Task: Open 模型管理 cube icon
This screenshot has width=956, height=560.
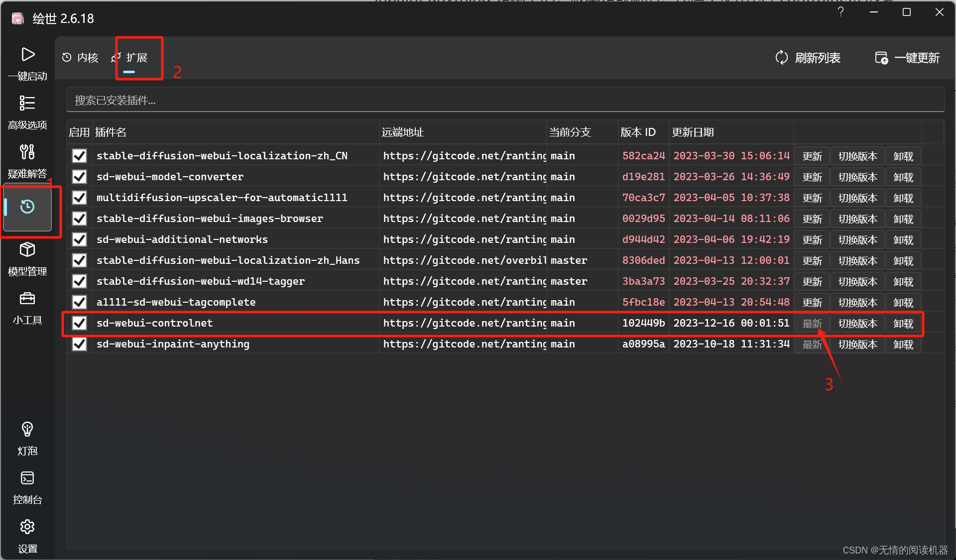Action: pos(27,249)
